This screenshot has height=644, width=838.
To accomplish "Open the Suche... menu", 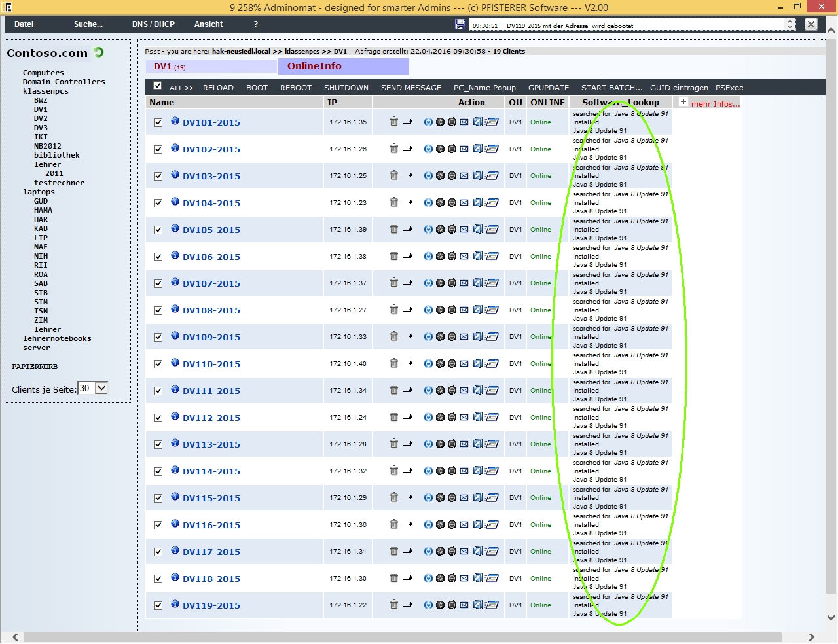I will pyautogui.click(x=88, y=24).
